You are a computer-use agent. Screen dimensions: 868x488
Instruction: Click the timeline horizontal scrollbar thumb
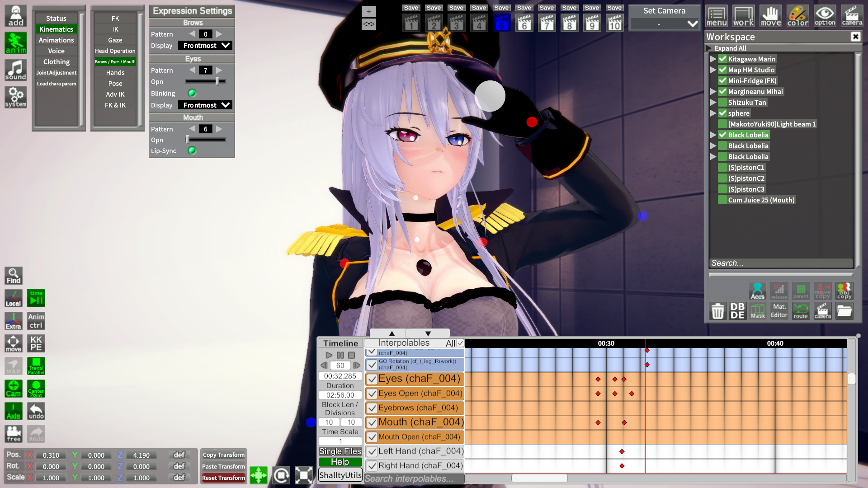[539, 478]
